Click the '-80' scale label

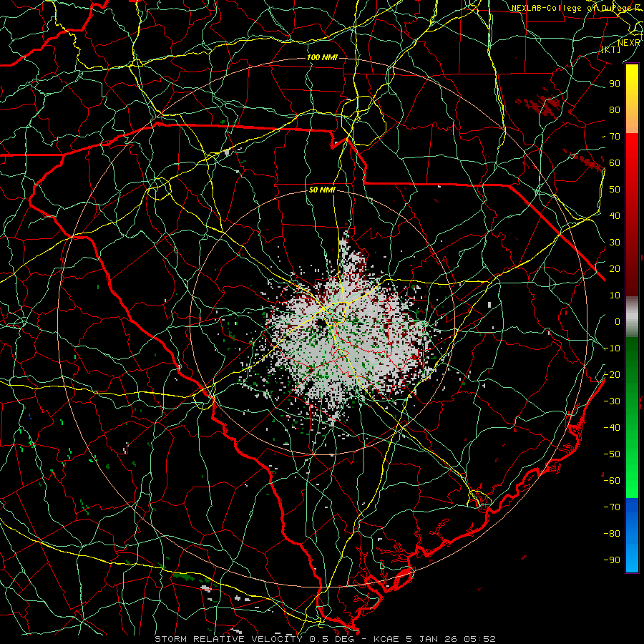[612, 534]
